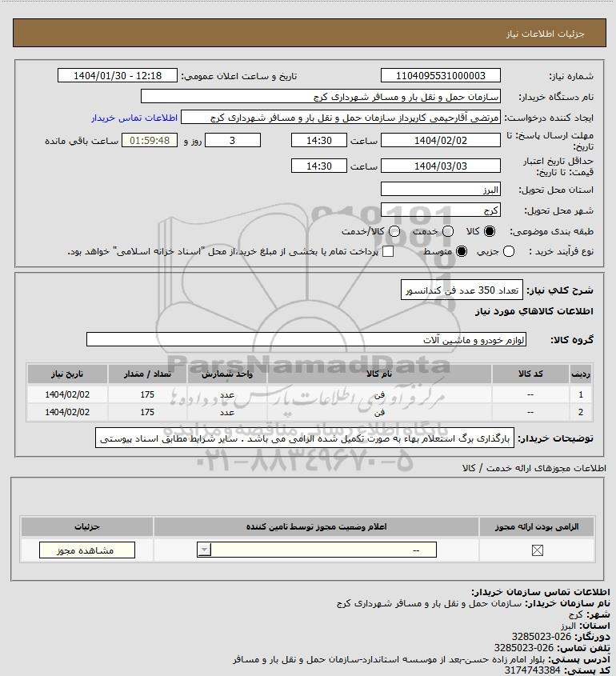Click the واحد شمارش column header
The image size is (616, 676).
pos(227,374)
